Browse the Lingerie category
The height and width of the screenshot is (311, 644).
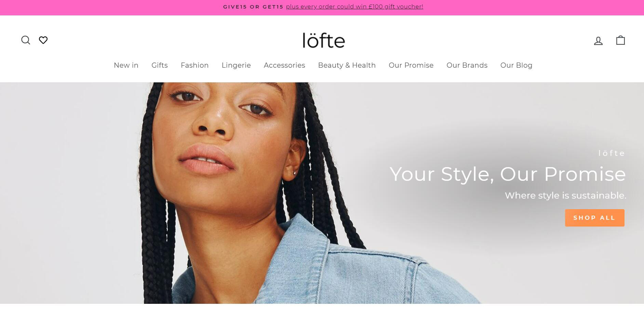coord(236,65)
